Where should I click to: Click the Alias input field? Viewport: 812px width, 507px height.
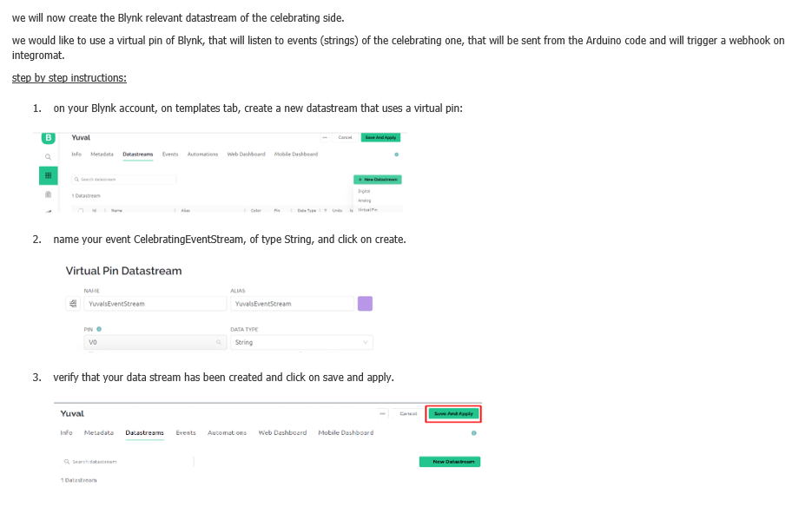coord(291,304)
